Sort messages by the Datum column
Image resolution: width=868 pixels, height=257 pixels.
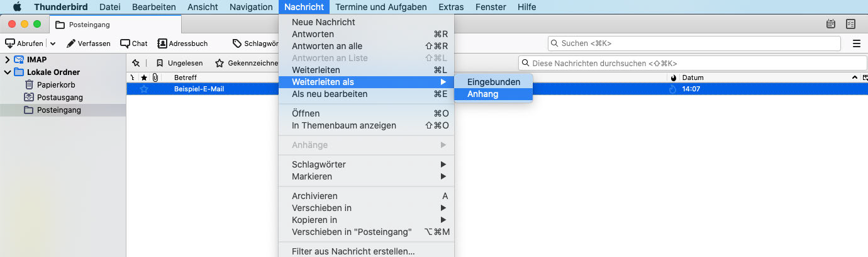pyautogui.click(x=755, y=77)
